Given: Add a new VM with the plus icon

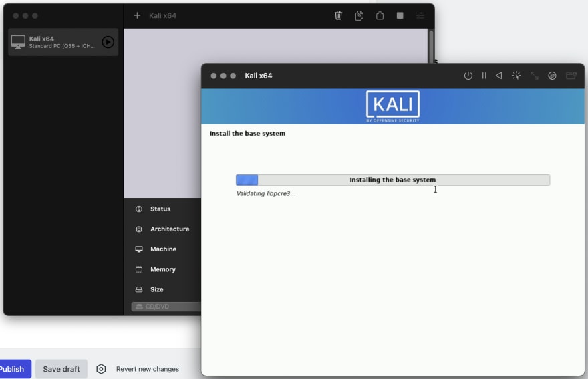Looking at the screenshot, I should [137, 15].
